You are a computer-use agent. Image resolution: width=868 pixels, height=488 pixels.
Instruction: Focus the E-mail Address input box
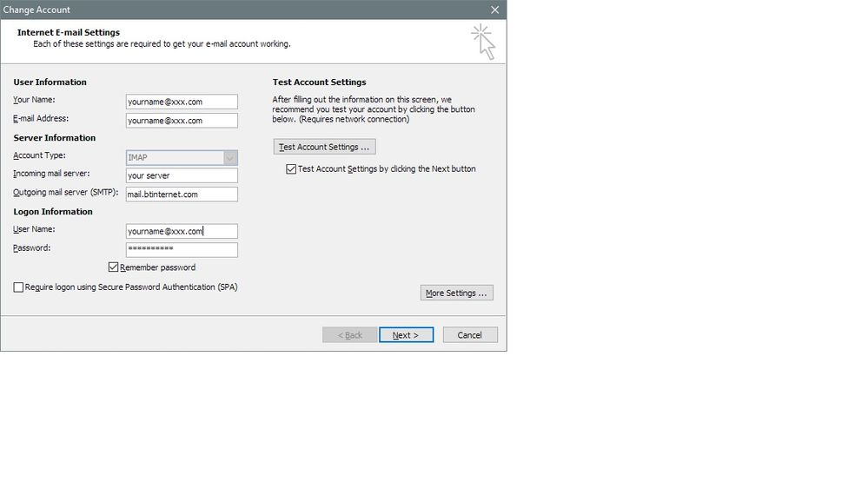click(x=182, y=121)
